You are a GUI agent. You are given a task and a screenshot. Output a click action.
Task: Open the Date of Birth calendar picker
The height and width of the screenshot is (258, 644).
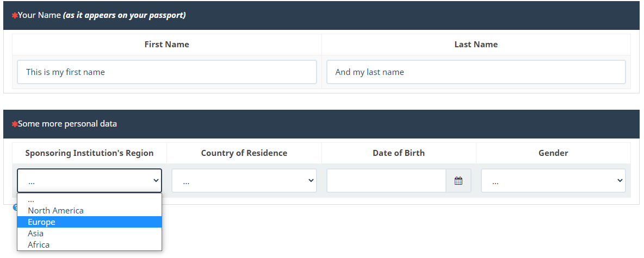pos(459,181)
